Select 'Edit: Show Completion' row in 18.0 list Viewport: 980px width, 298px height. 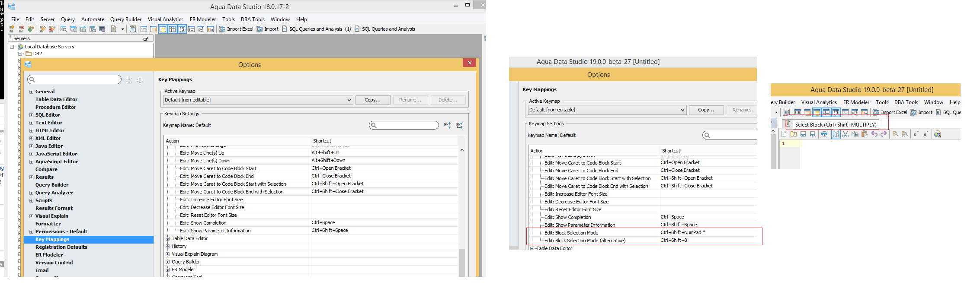[311, 223]
